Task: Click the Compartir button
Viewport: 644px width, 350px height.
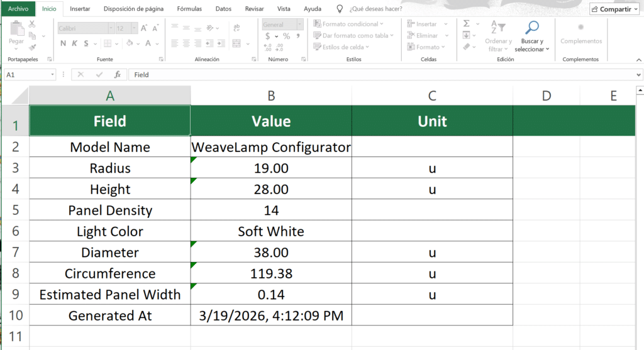Action: (x=614, y=9)
